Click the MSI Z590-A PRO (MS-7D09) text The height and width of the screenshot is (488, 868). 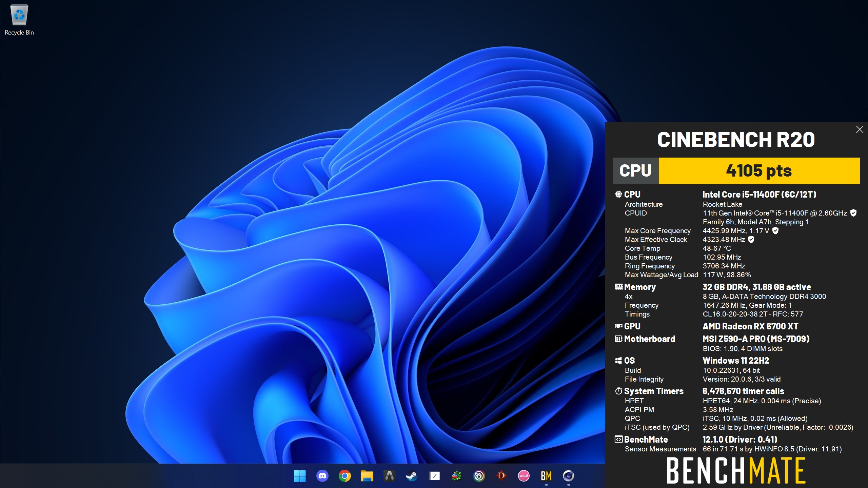coord(756,339)
